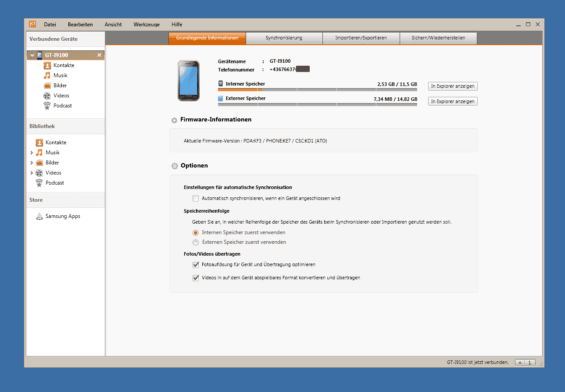The image size is (565, 392).
Task: Open Podcast in the Bibliothek section
Action: tap(50, 183)
